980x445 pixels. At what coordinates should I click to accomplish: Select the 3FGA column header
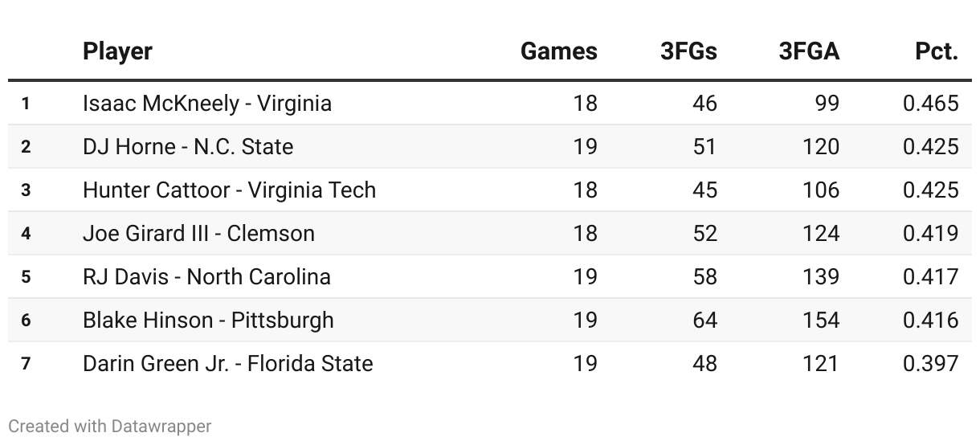[x=809, y=51]
